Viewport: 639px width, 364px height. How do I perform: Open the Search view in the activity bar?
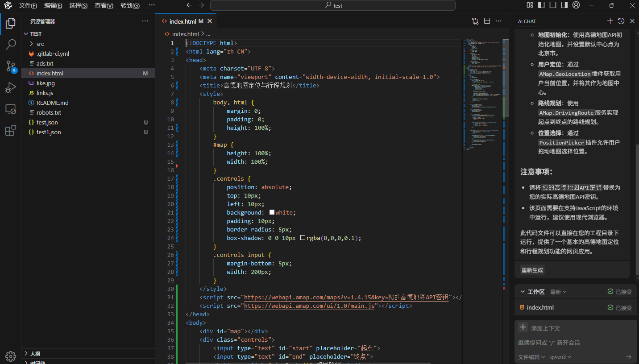click(11, 45)
